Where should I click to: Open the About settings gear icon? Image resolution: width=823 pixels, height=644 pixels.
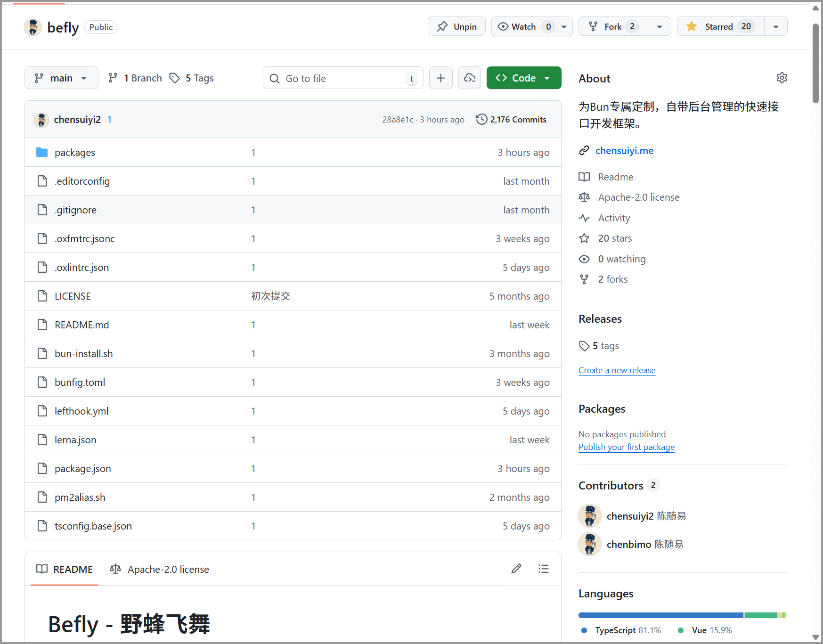click(782, 78)
